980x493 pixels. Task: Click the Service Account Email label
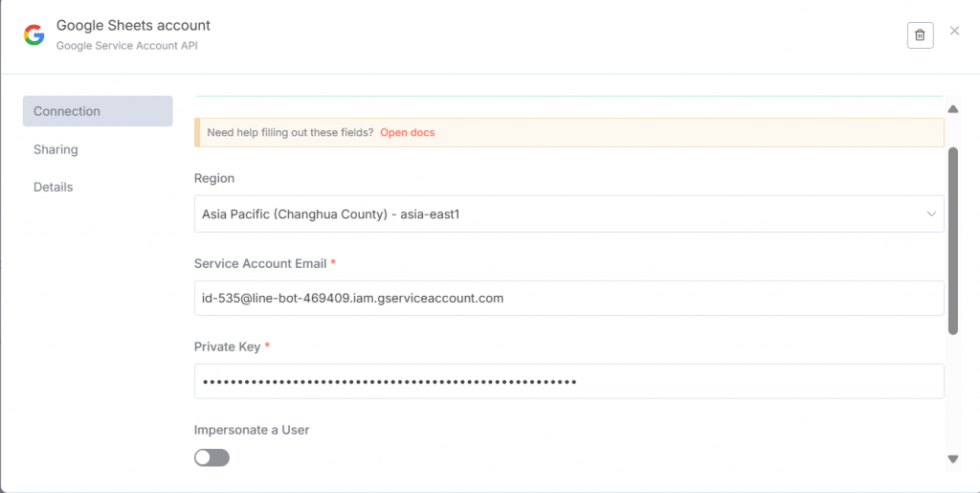coord(260,263)
